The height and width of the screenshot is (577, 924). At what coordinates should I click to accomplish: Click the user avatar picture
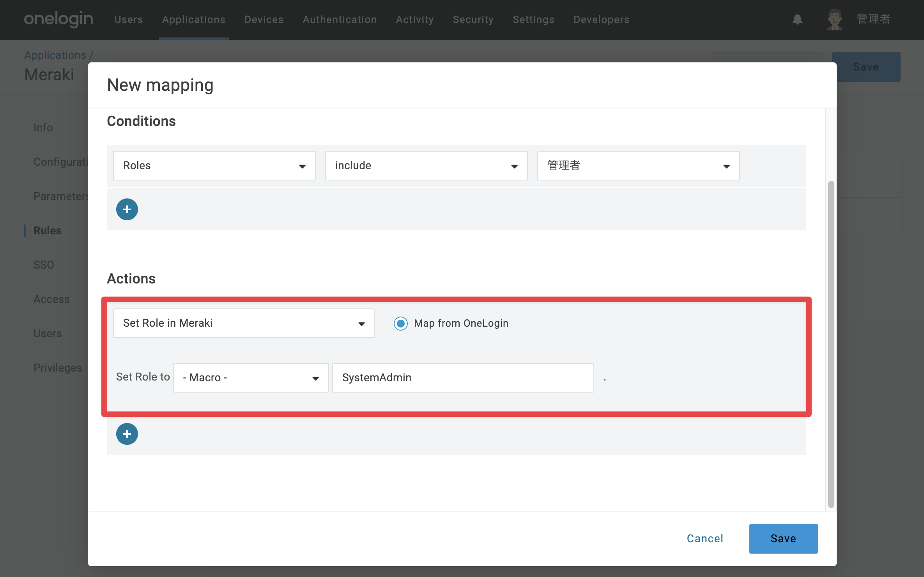(x=835, y=19)
